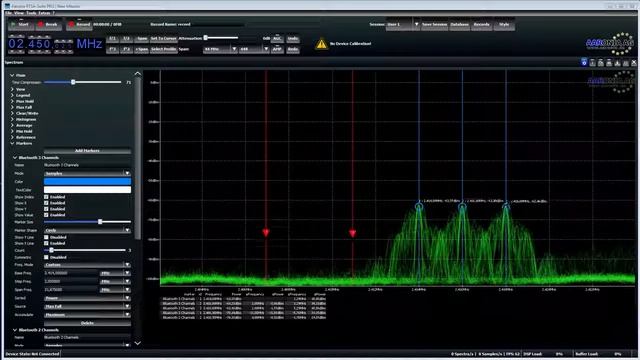
Task: Click the AARONIA AG logo at top right
Action: coord(610,43)
